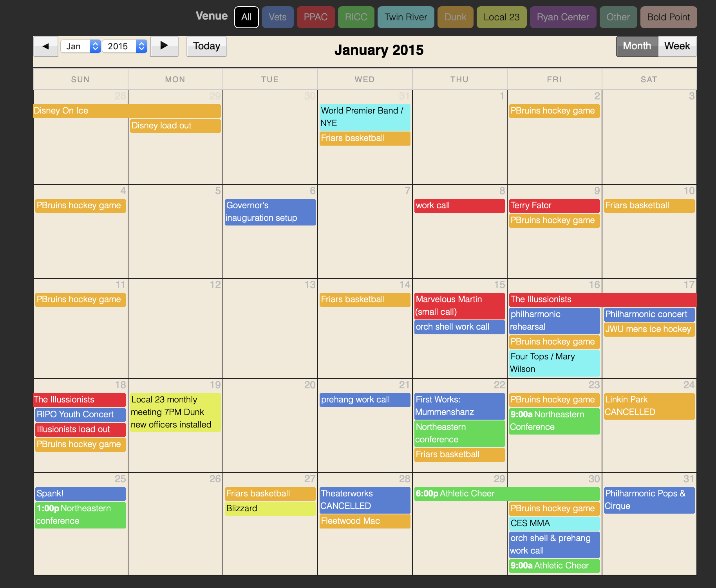Viewport: 716px width, 588px height.
Task: Filter events by Dunk venue
Action: coord(455,17)
